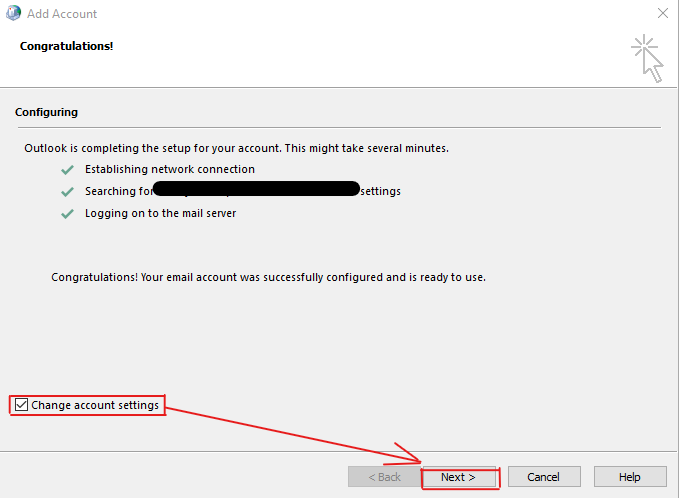This screenshot has width=679, height=498.
Task: Close the Add Account dialog
Action: tap(663, 13)
